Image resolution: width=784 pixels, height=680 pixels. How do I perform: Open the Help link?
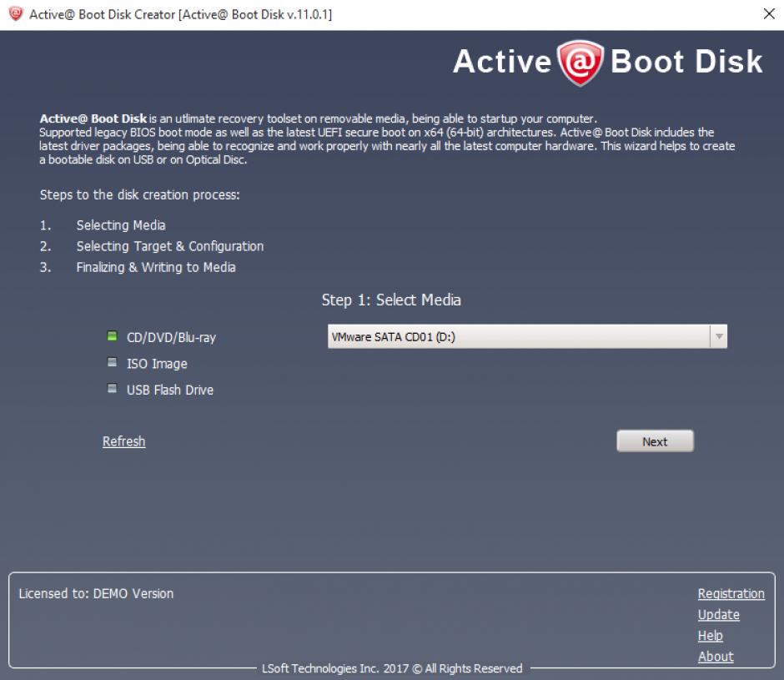click(x=710, y=636)
